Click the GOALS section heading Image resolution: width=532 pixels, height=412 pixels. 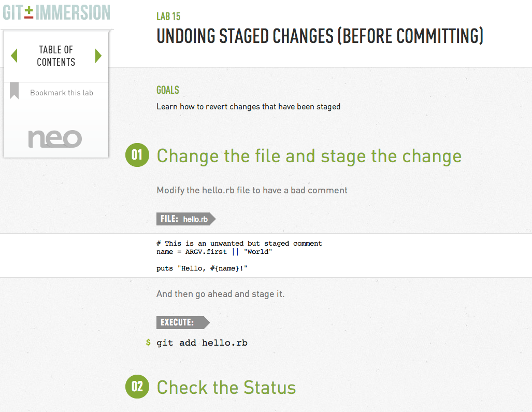pos(168,90)
